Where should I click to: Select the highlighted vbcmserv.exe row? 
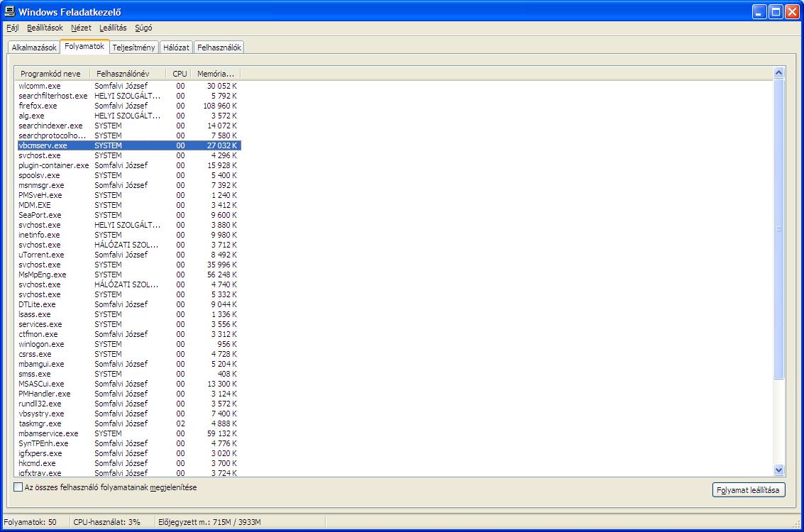point(128,145)
